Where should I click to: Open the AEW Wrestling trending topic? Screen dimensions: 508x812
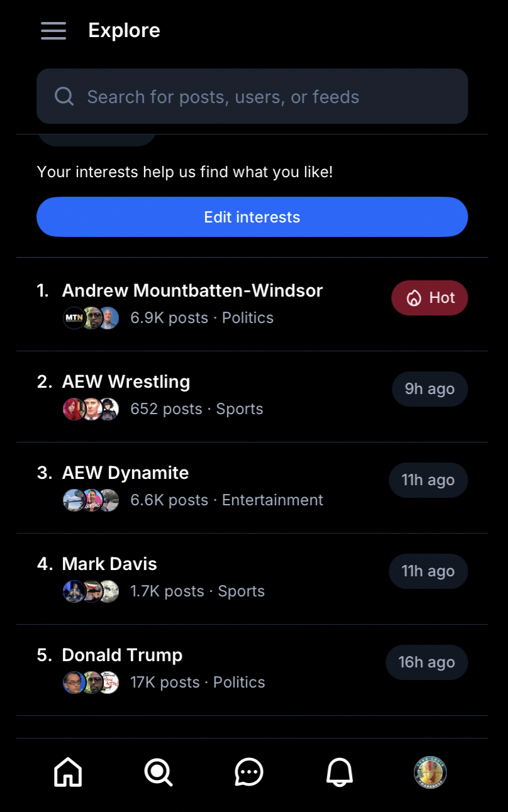(126, 382)
